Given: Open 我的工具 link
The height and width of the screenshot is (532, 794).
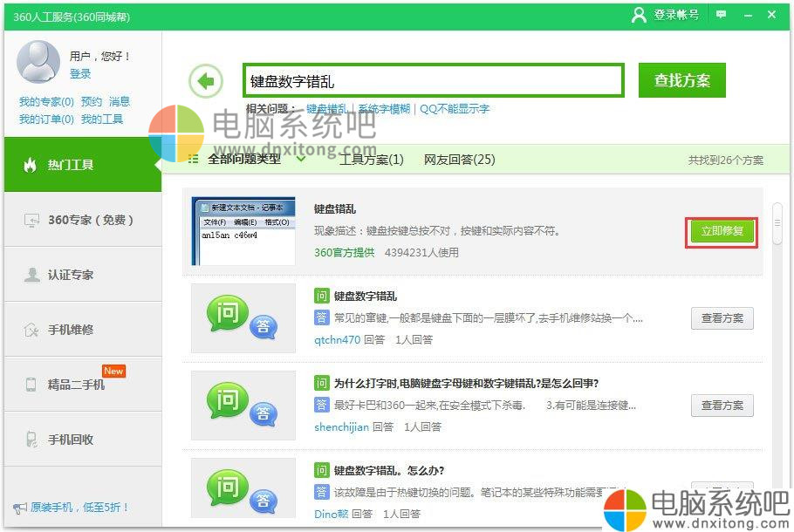Looking at the screenshot, I should pyautogui.click(x=102, y=119).
